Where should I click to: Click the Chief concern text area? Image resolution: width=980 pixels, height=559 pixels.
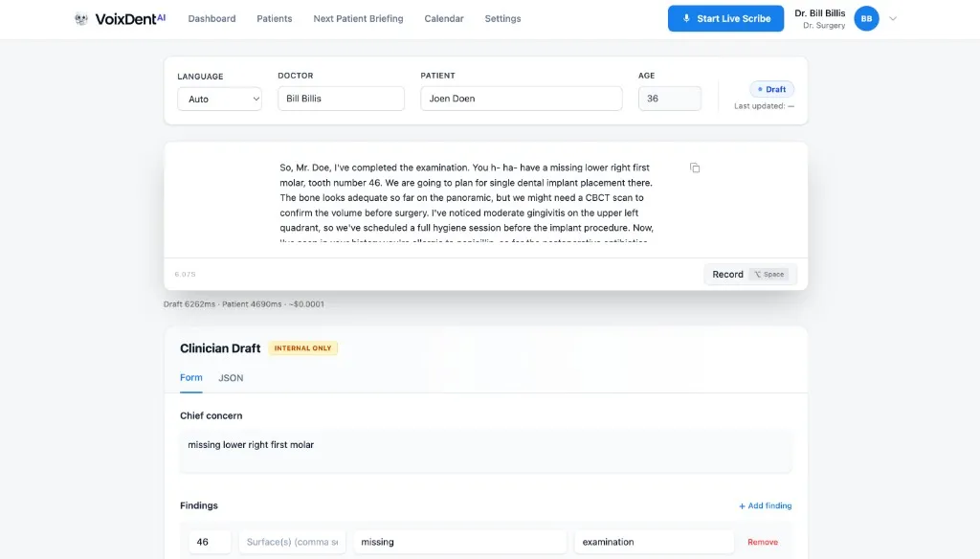pos(485,451)
